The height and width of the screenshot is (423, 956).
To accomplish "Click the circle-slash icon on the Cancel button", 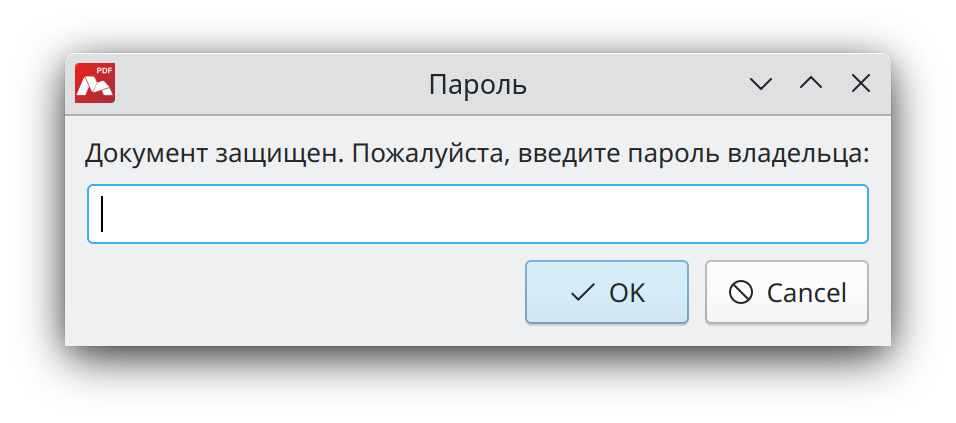I will 741,293.
